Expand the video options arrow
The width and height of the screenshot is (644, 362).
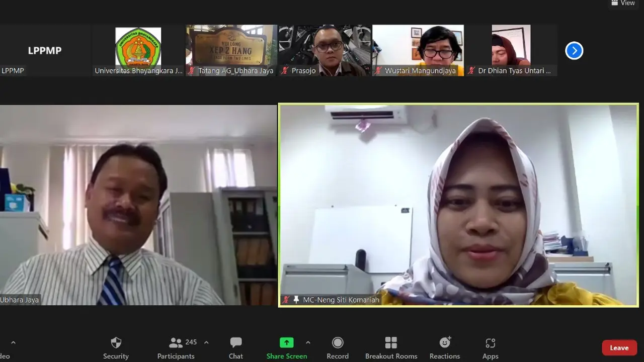click(x=13, y=342)
